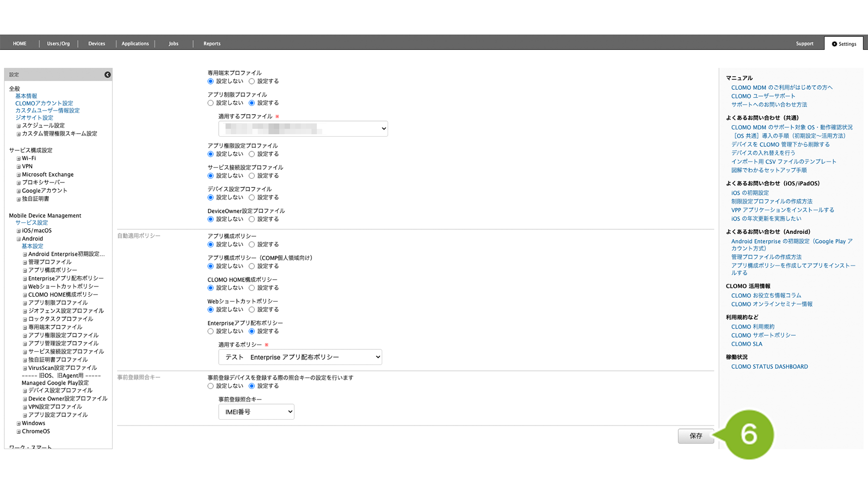This screenshot has height=488, width=868.
Task: Open CLOMO STATUS DASHBOARD link
Action: pyautogui.click(x=769, y=366)
